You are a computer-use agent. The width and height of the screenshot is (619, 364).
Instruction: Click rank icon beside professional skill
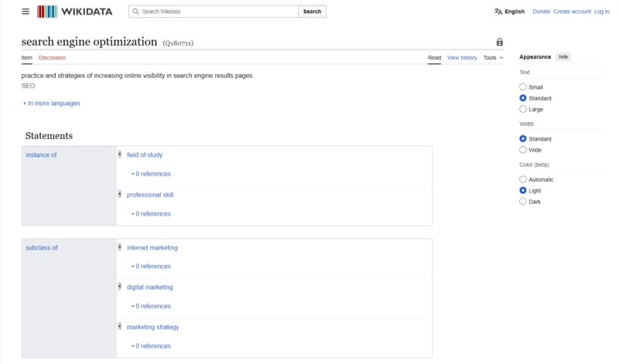(120, 194)
